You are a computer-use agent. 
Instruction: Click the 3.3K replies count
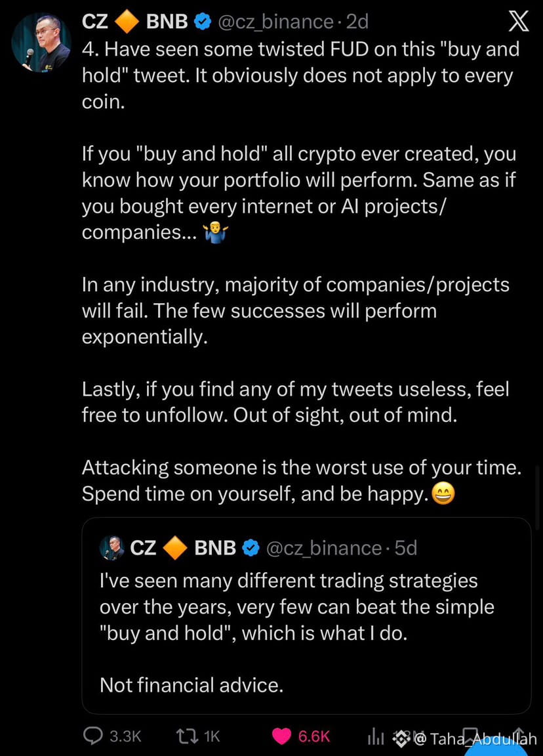(125, 737)
